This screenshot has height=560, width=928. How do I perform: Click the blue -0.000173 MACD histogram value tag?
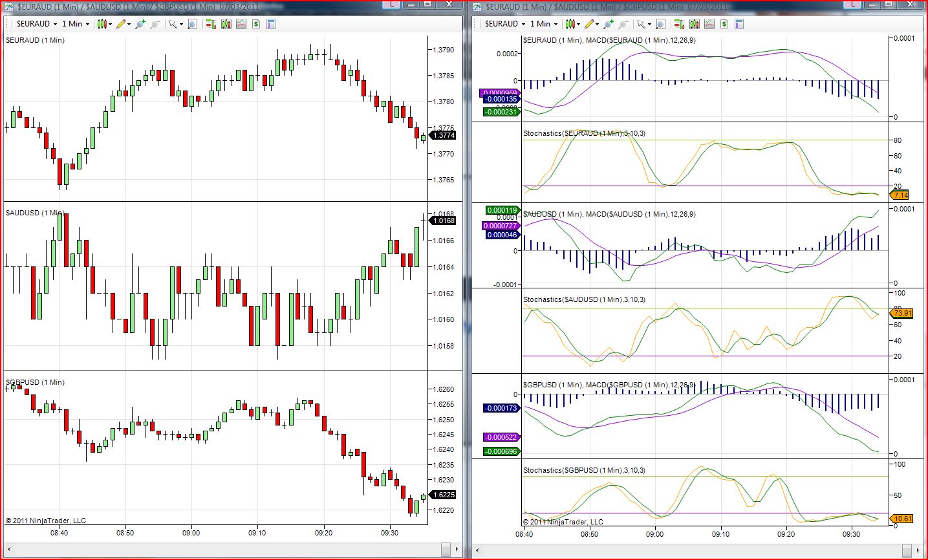501,408
